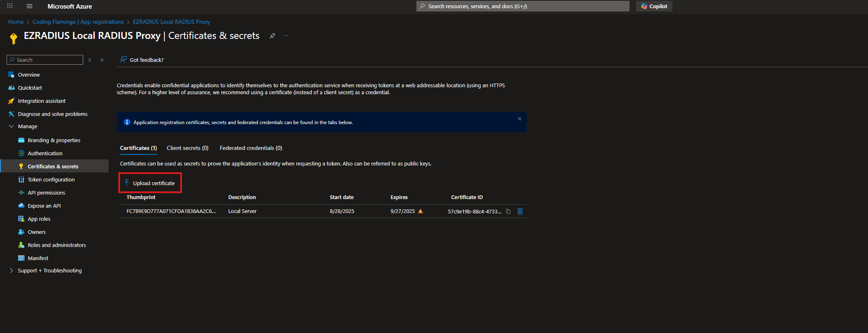The width and height of the screenshot is (868, 333).
Task: Copy the certificate ID to clipboard
Action: pyautogui.click(x=508, y=211)
